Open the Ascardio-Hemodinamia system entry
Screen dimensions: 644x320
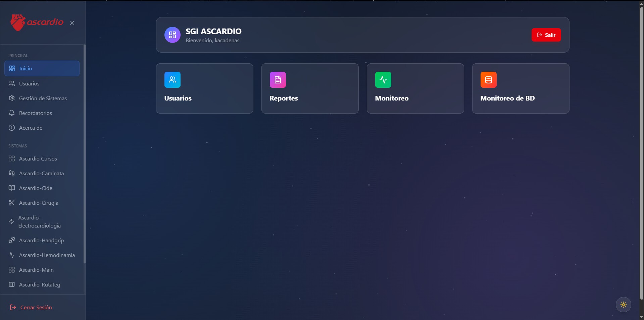[42, 255]
